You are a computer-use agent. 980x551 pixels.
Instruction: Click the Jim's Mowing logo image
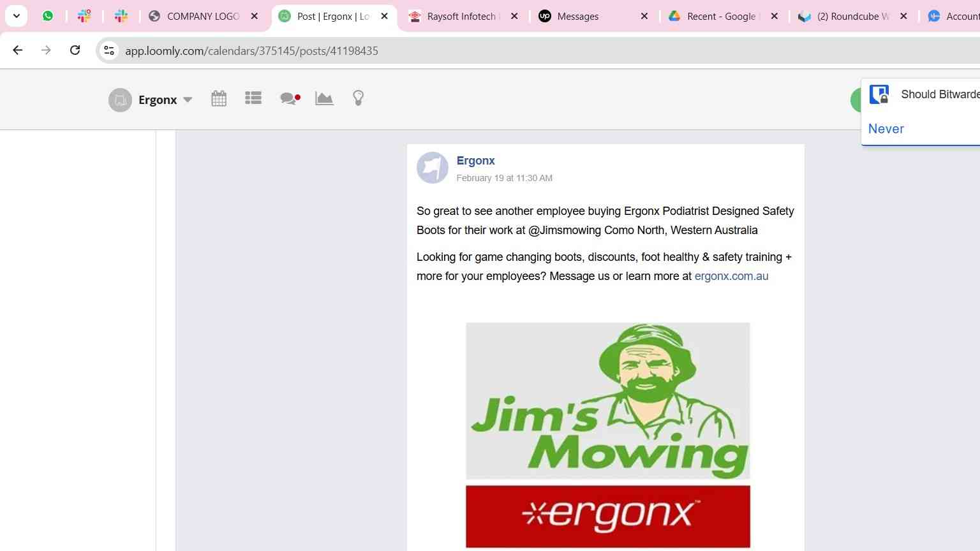[x=607, y=400]
